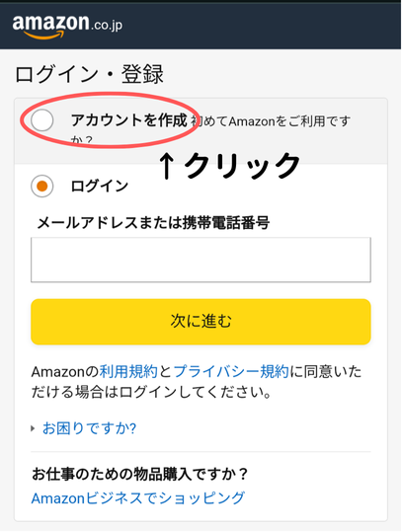The height and width of the screenshot is (532, 402).
Task: Click the ログイン・登録 page heading
Action: point(89,74)
